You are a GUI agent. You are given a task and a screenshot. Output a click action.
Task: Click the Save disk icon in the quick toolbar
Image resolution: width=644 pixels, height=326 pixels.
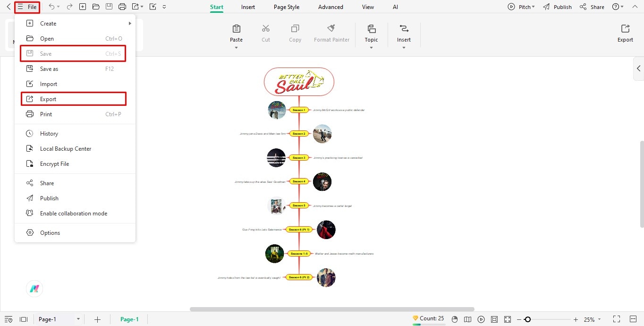click(x=109, y=7)
